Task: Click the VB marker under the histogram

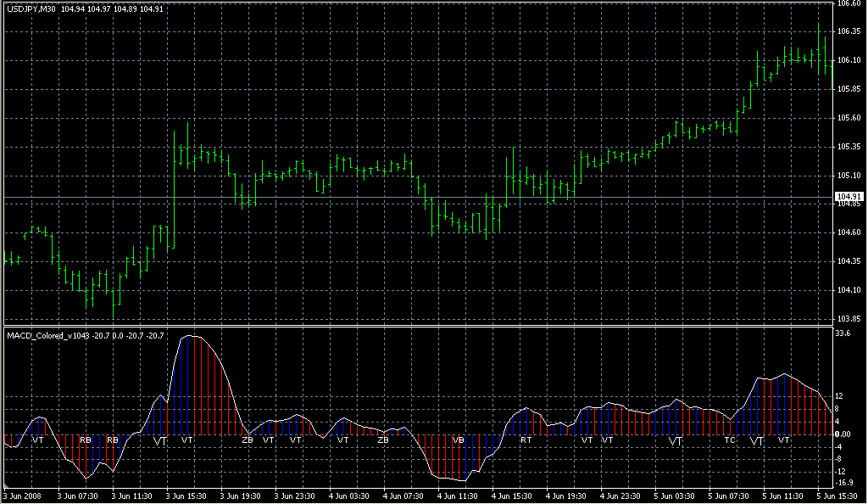Action: [458, 440]
